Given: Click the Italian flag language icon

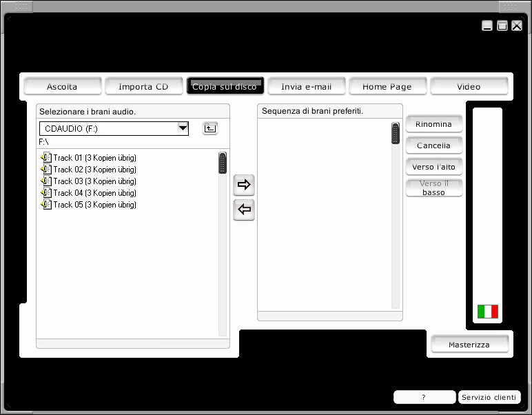Looking at the screenshot, I should pos(487,312).
